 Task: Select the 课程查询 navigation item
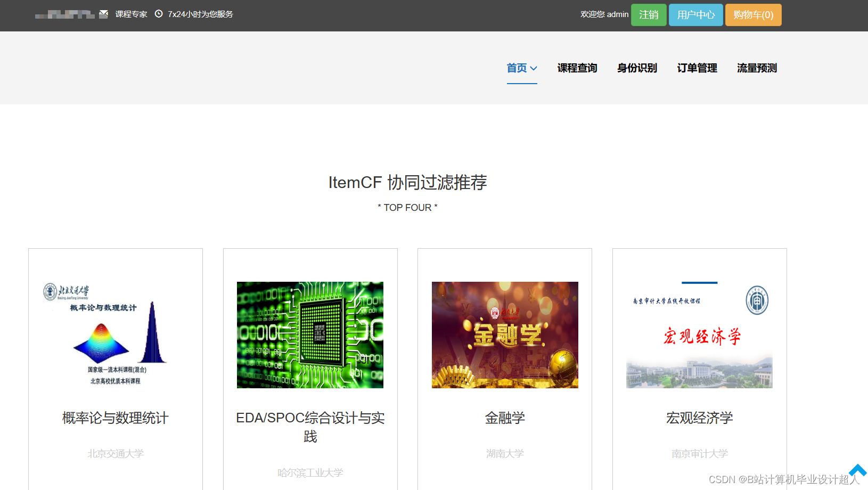point(577,68)
